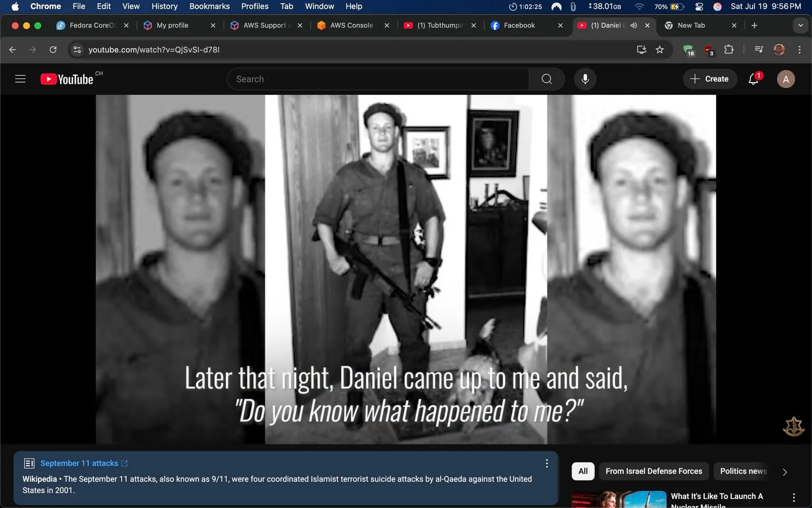Focus the YouTube search field
Image resolution: width=812 pixels, height=508 pixels.
click(378, 79)
